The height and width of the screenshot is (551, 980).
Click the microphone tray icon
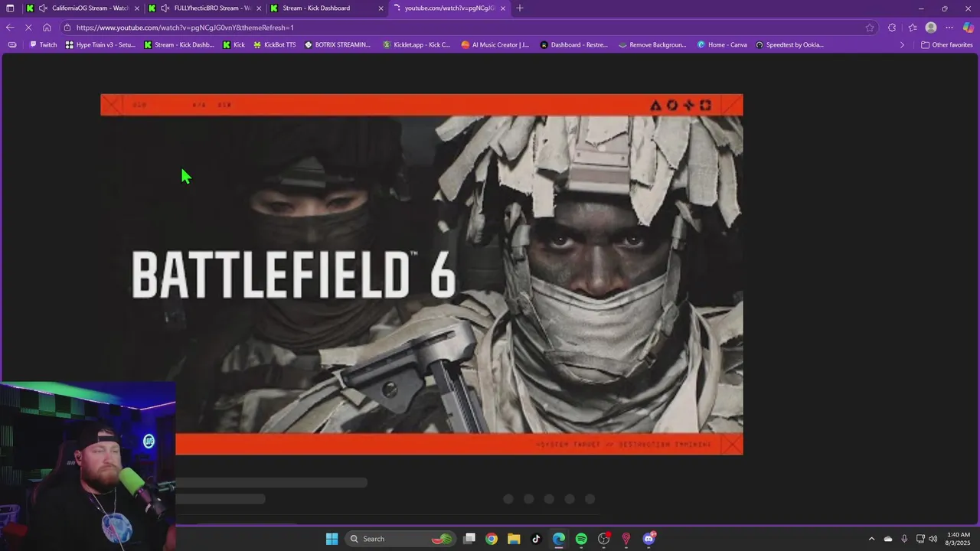(904, 539)
